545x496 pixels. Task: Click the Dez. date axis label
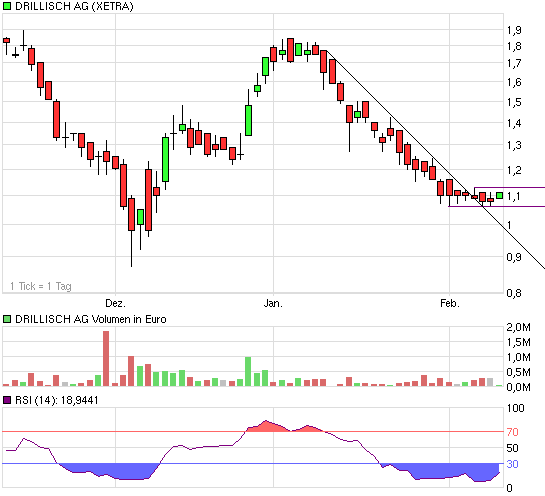pos(115,303)
